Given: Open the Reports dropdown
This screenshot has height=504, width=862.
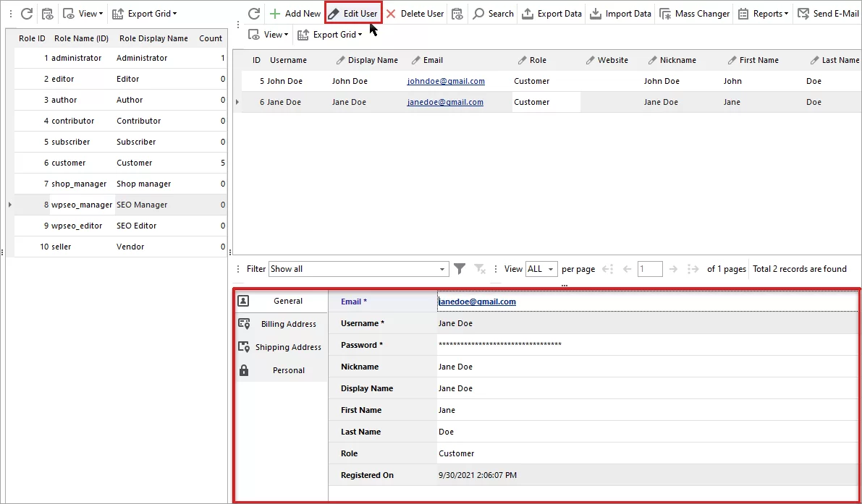Looking at the screenshot, I should click(763, 13).
